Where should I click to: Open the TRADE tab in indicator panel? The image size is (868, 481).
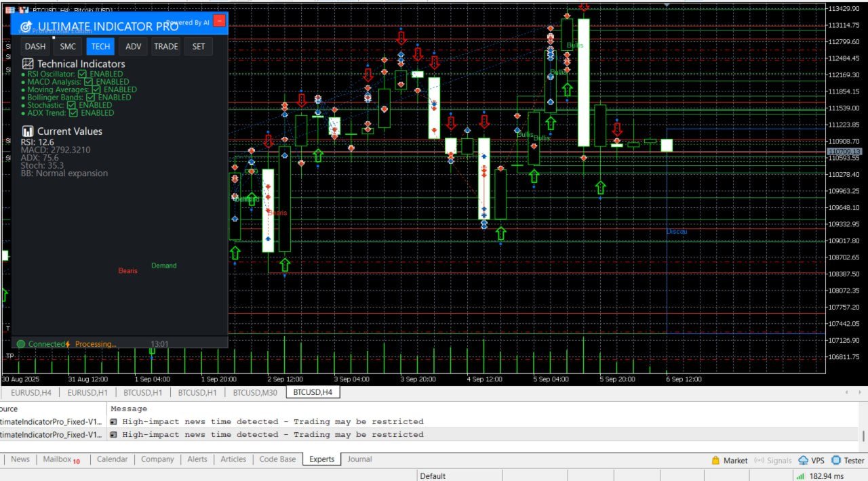point(166,46)
